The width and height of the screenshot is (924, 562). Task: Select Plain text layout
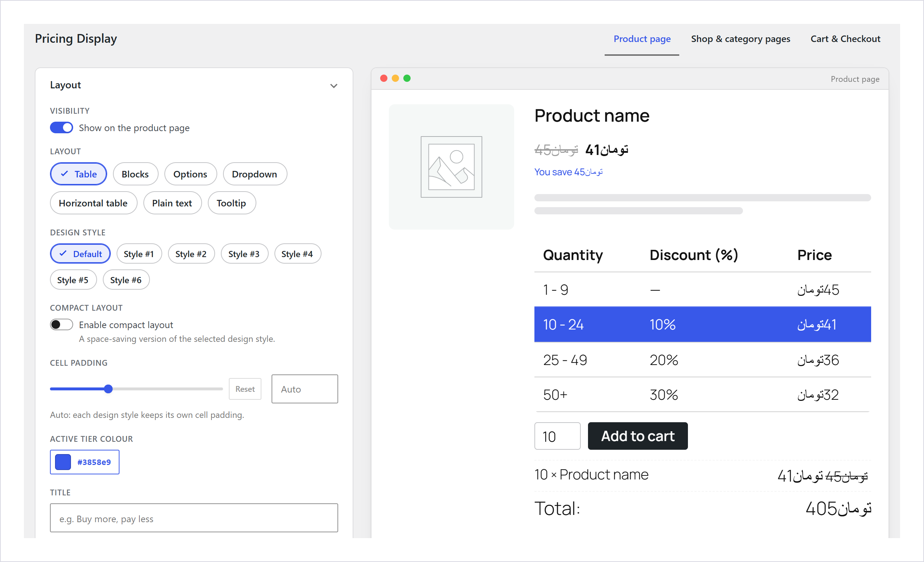coord(172,203)
